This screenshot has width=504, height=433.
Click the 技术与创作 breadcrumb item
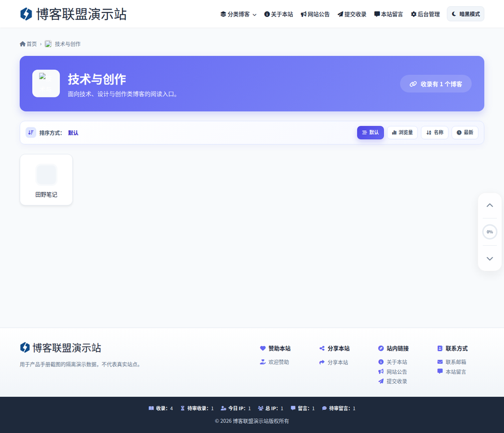pos(63,44)
